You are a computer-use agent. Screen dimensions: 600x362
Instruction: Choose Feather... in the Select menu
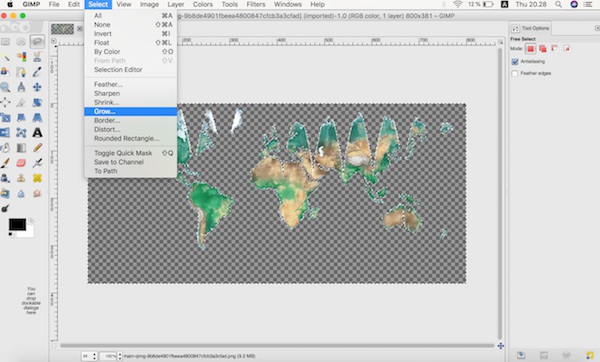(130, 84)
